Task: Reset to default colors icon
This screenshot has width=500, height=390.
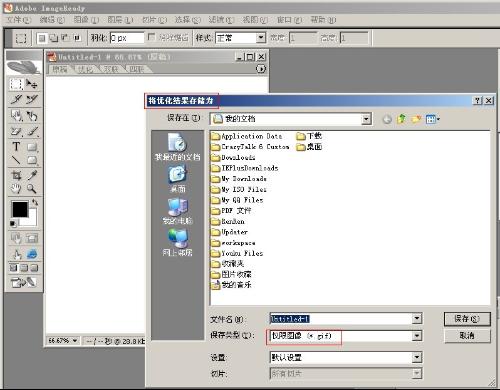Action: coord(13,223)
